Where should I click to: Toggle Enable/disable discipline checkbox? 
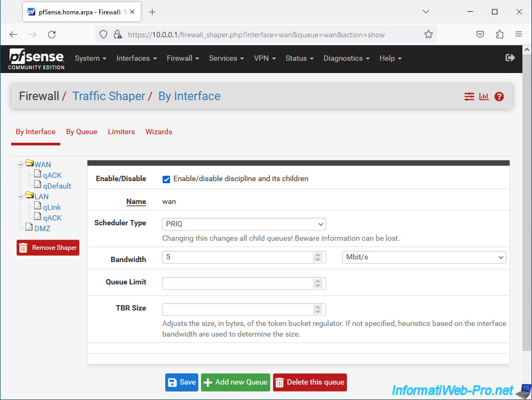pyautogui.click(x=166, y=179)
